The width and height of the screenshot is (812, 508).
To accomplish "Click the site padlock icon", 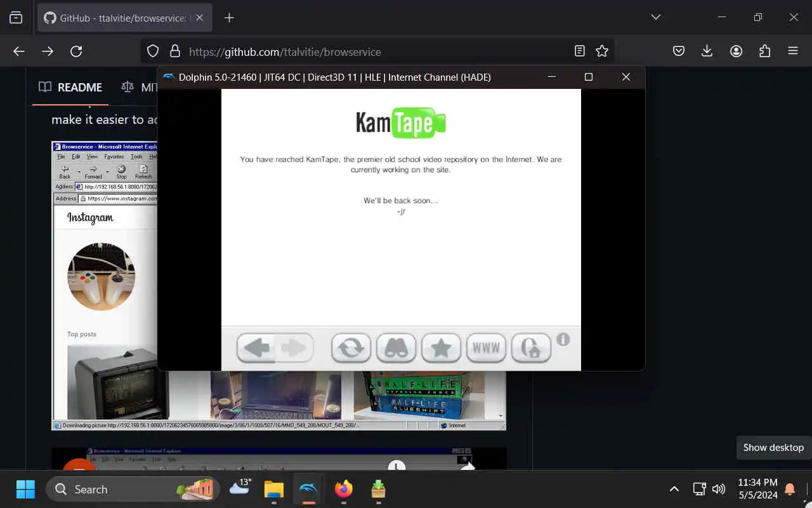I will click(x=174, y=51).
